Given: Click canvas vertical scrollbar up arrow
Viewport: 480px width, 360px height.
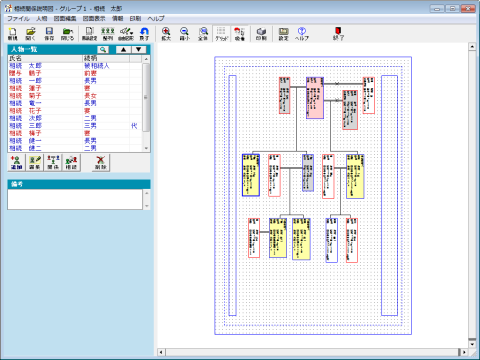Looking at the screenshot, I should pyautogui.click(x=472, y=47).
